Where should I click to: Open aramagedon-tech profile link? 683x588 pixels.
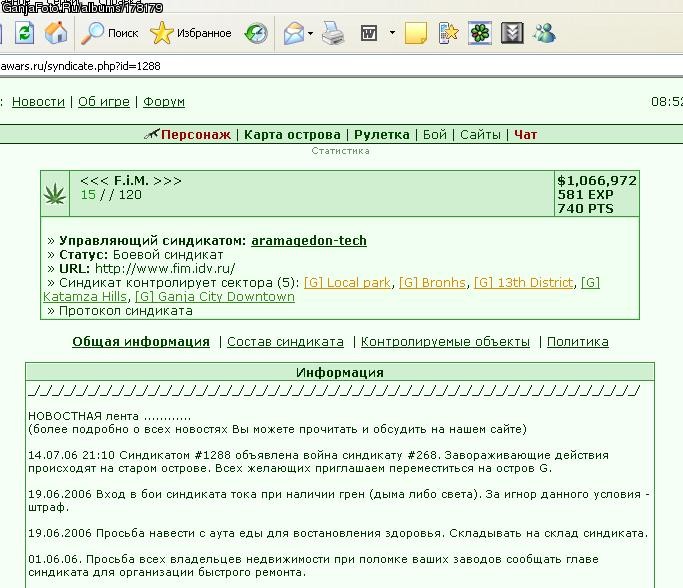point(309,241)
